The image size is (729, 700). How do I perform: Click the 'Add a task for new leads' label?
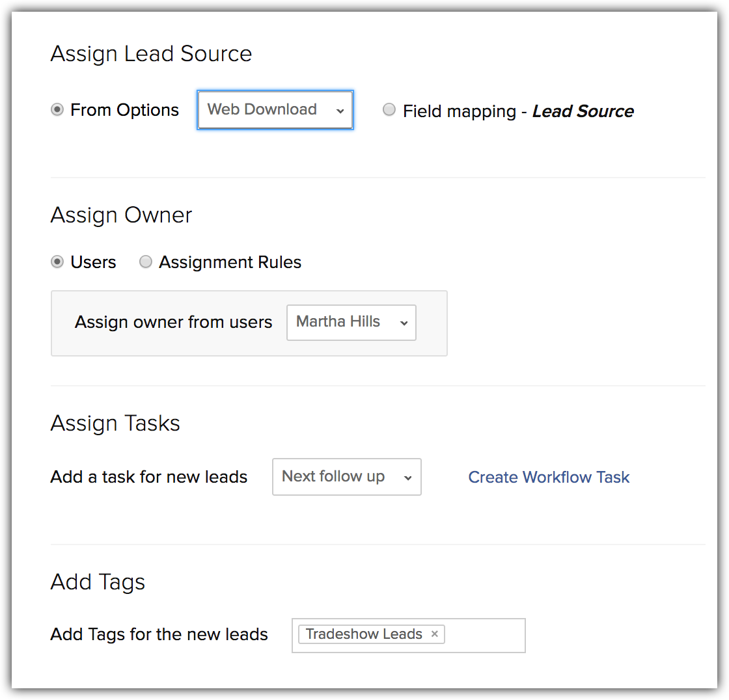coord(149,477)
